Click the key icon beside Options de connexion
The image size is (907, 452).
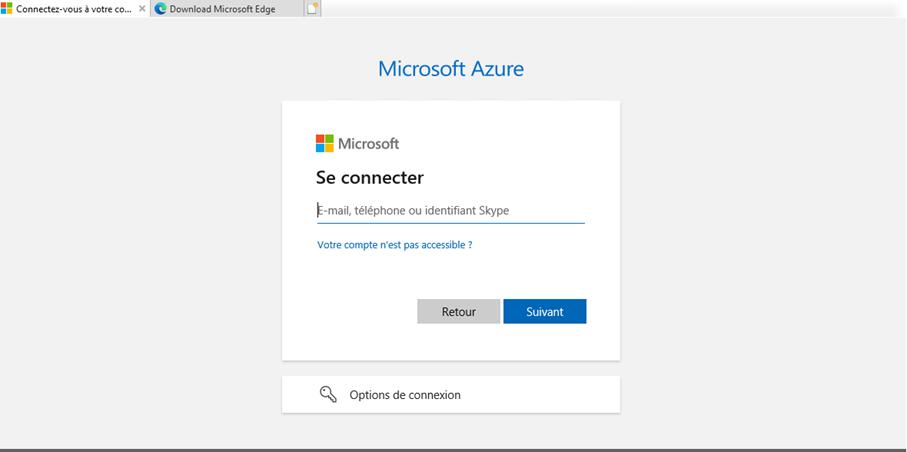(328, 395)
